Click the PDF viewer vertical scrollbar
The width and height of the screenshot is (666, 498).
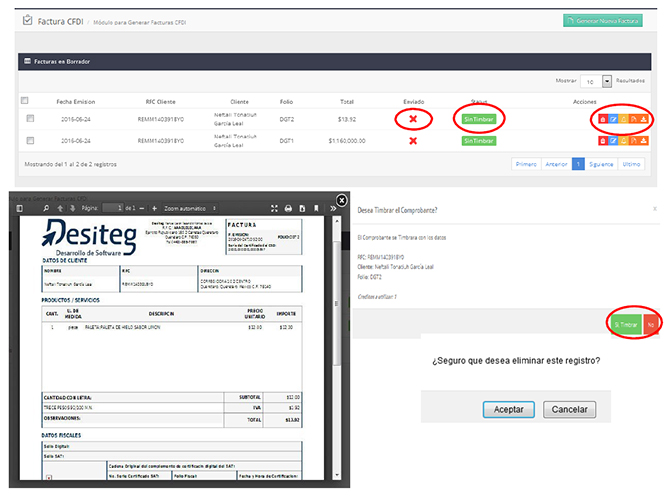[x=337, y=302]
